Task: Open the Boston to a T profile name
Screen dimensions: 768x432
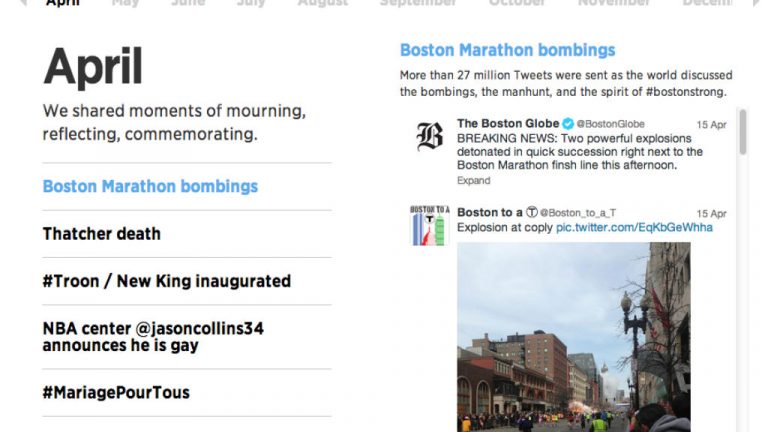Action: pyautogui.click(x=497, y=212)
